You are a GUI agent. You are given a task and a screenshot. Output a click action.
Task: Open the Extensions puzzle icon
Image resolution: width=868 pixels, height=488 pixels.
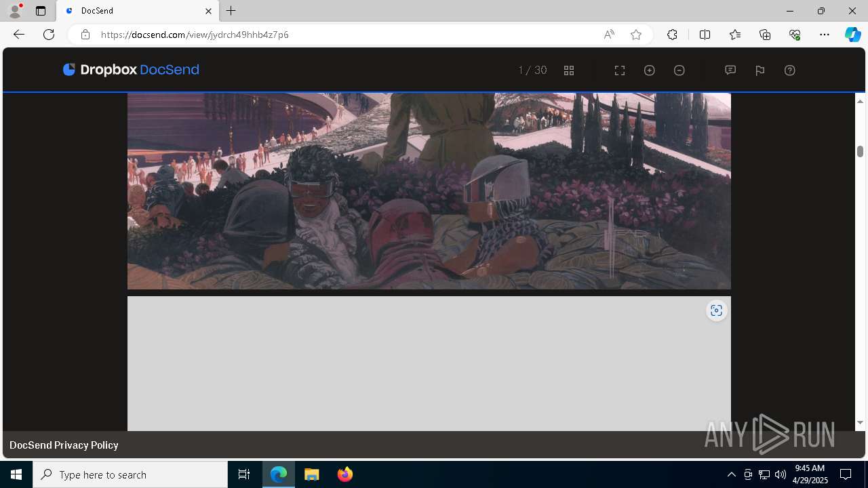[672, 35]
